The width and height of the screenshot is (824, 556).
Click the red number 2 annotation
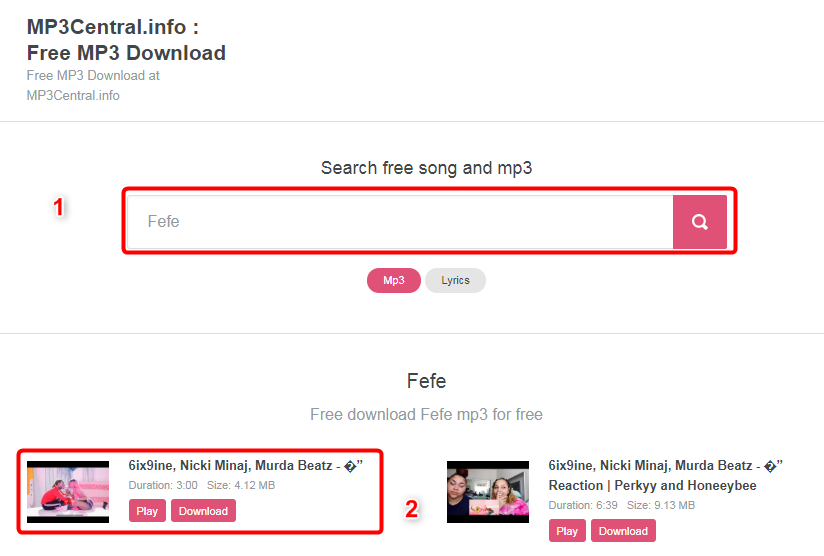pyautogui.click(x=411, y=509)
